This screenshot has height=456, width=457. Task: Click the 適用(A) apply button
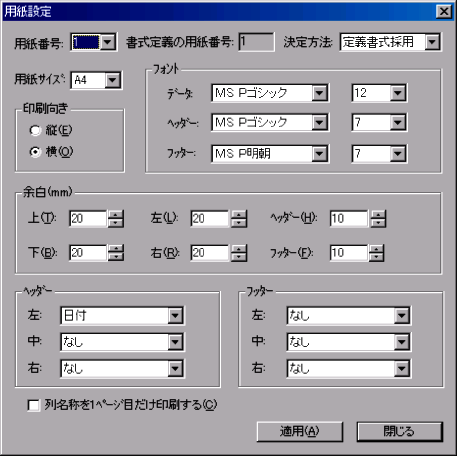pos(300,432)
